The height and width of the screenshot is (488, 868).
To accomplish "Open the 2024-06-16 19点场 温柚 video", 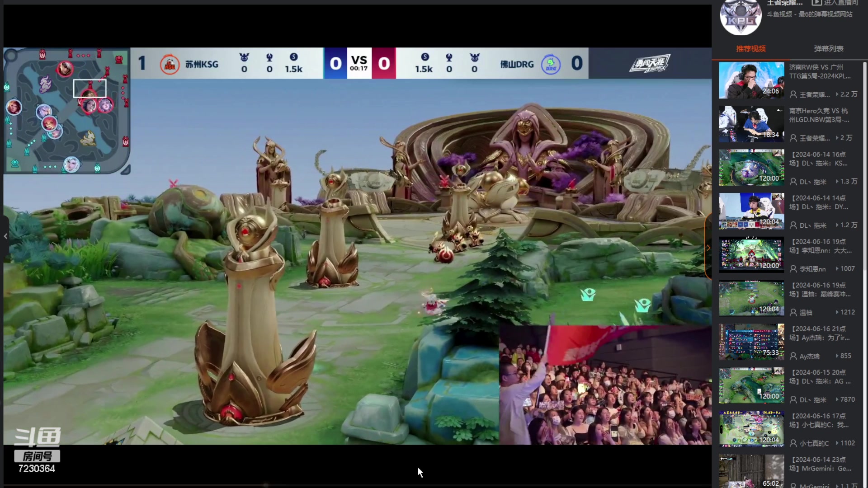I will tap(820, 290).
